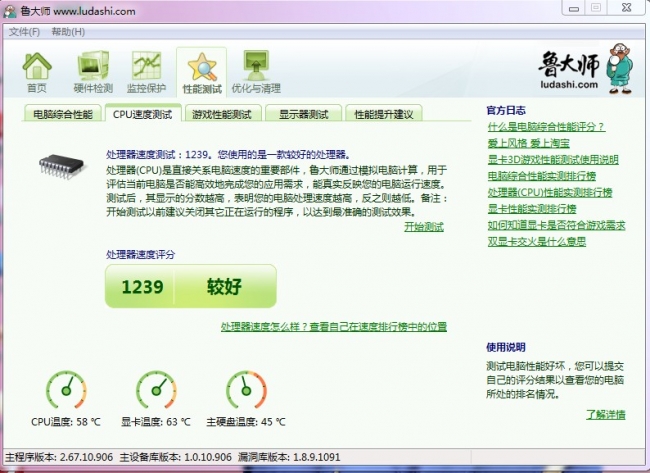Image resolution: width=650 pixels, height=473 pixels.
Task: Open the 监控保护 monitoring icon
Action: 148,71
